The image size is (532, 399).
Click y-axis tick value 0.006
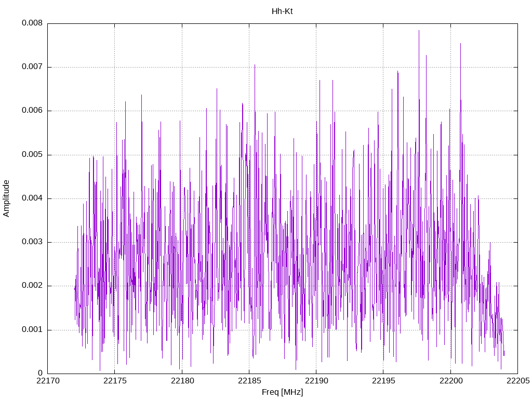click(x=32, y=110)
